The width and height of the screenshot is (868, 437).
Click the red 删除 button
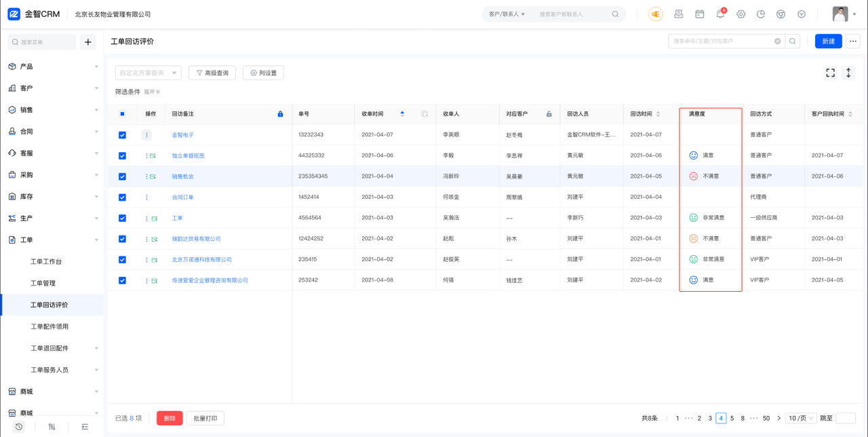pyautogui.click(x=170, y=418)
